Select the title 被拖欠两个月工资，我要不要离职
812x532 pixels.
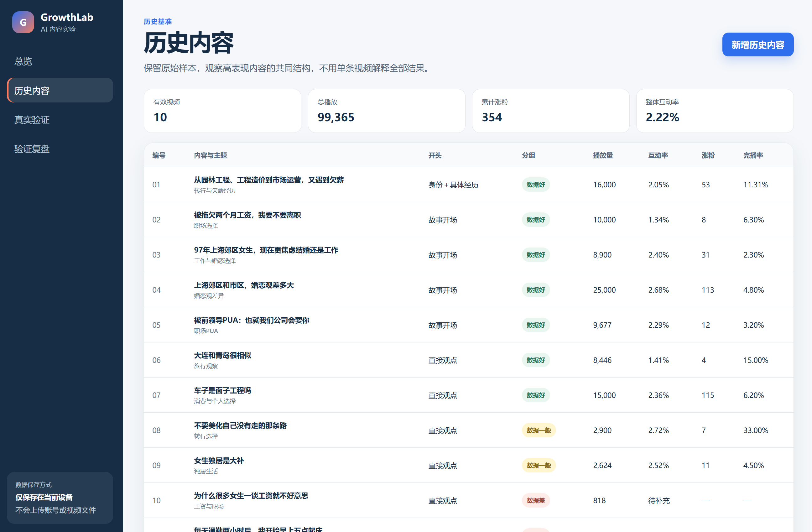point(247,215)
